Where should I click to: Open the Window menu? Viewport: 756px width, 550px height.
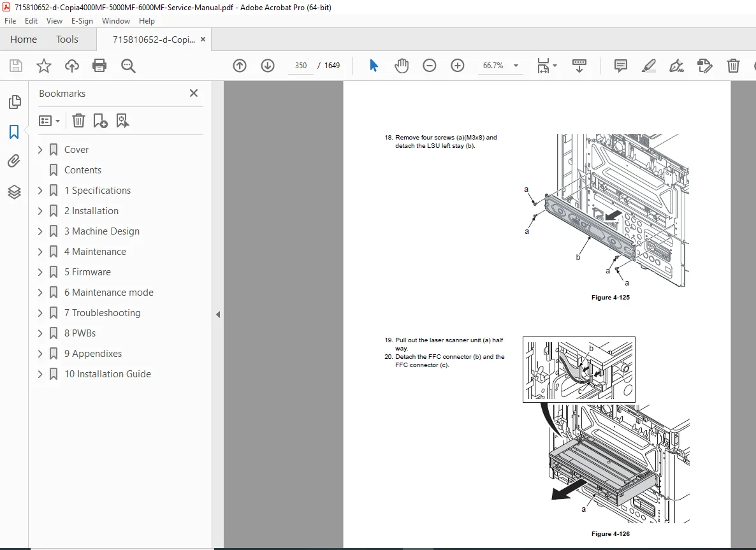pyautogui.click(x=116, y=21)
